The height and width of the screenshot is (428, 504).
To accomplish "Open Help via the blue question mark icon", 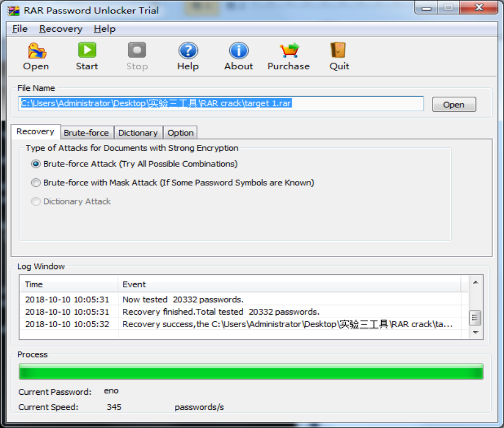I will 188,50.
